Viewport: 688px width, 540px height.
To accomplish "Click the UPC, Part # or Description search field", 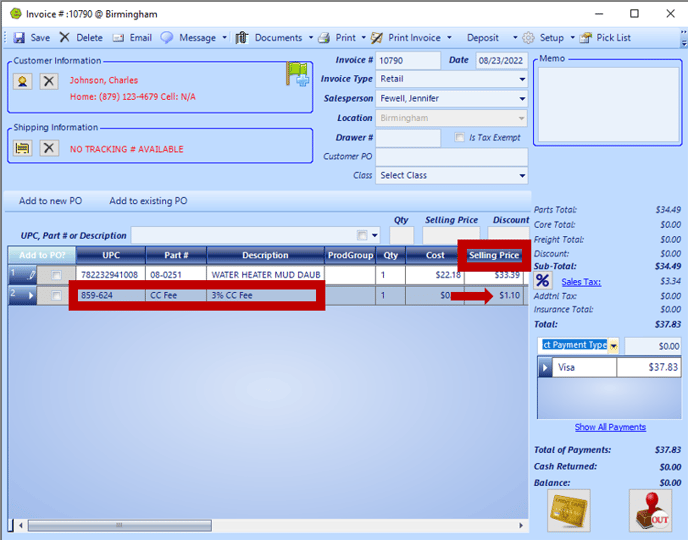I will point(255,236).
